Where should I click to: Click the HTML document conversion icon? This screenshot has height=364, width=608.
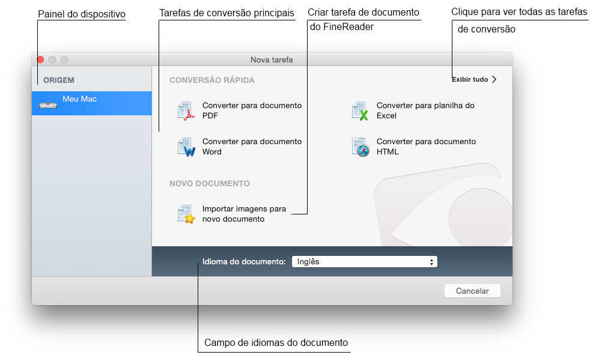(x=360, y=147)
